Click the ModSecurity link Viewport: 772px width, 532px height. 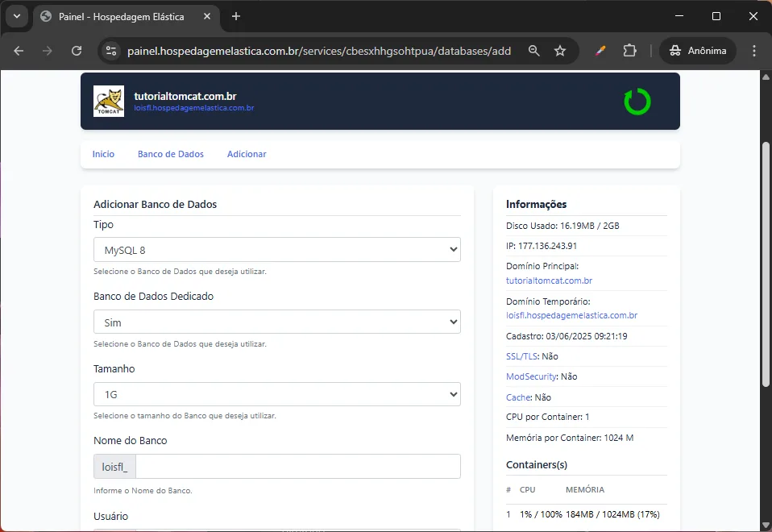(x=531, y=377)
